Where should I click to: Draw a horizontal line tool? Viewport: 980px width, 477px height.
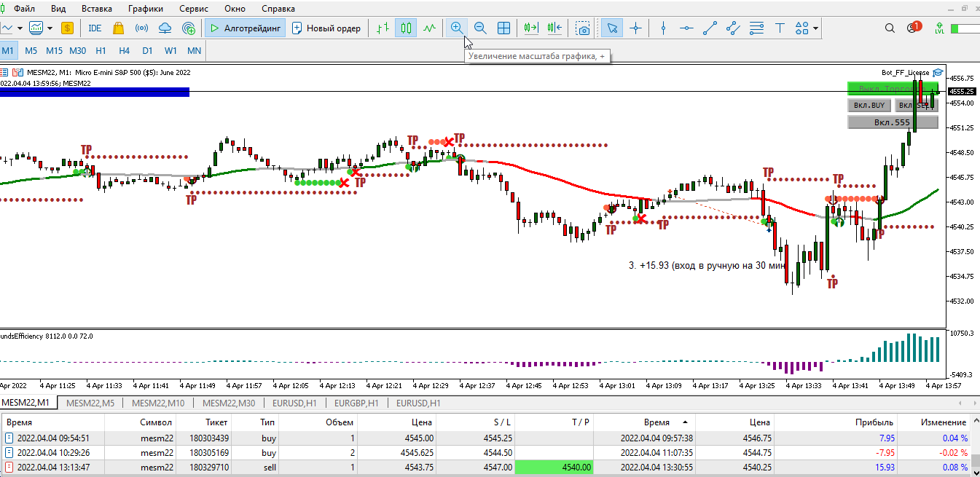(686, 28)
